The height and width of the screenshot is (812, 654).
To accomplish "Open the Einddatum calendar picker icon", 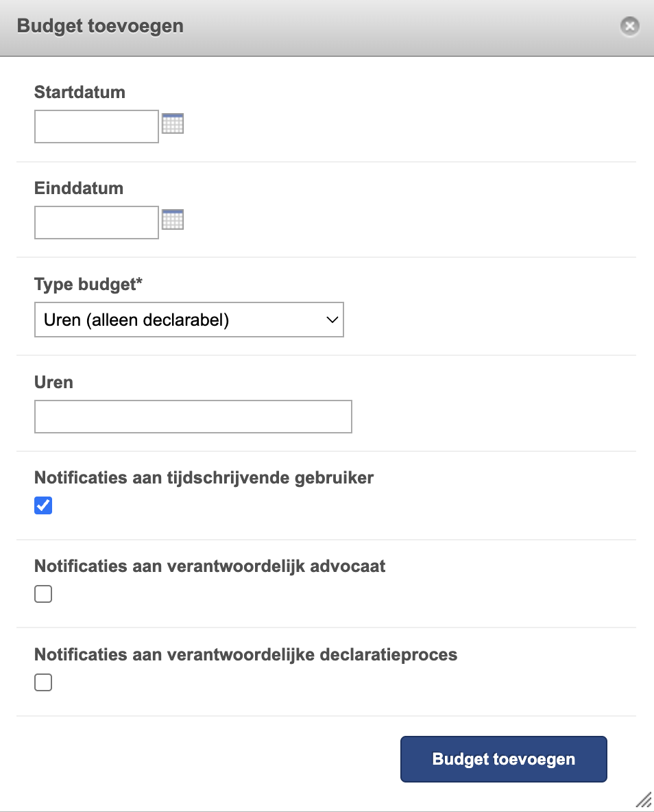I will coord(173,220).
